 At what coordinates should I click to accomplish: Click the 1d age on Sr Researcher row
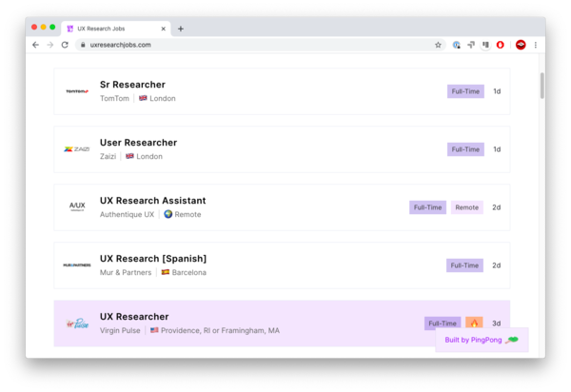[x=497, y=91]
